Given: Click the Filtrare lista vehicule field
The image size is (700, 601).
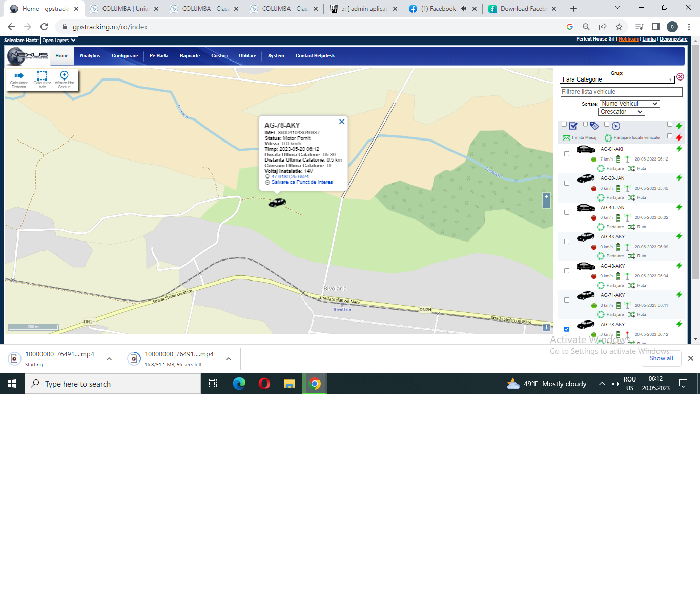Looking at the screenshot, I should pos(621,92).
